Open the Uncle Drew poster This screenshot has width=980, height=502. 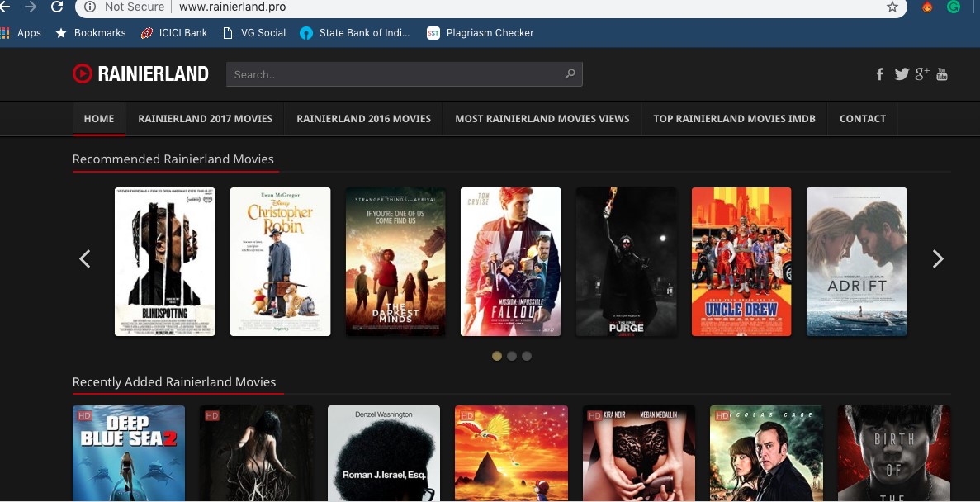click(741, 261)
